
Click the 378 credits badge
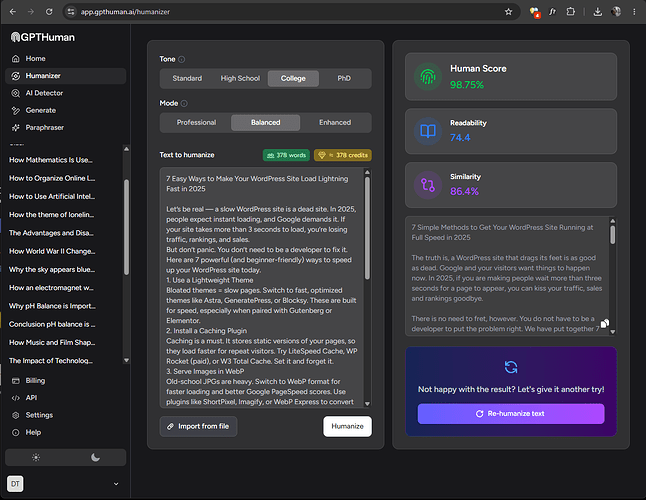[343, 155]
